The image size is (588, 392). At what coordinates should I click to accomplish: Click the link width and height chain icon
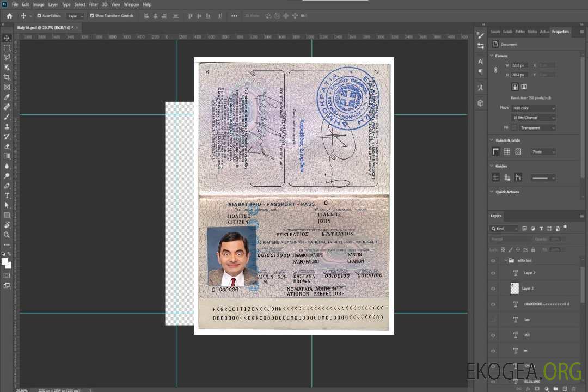point(495,70)
